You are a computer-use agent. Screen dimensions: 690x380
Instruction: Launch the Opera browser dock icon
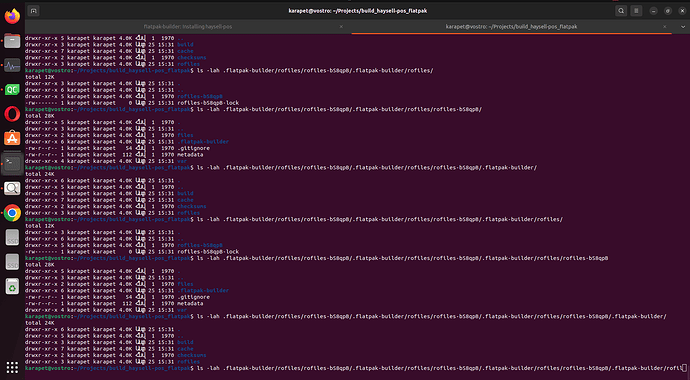coord(12,114)
